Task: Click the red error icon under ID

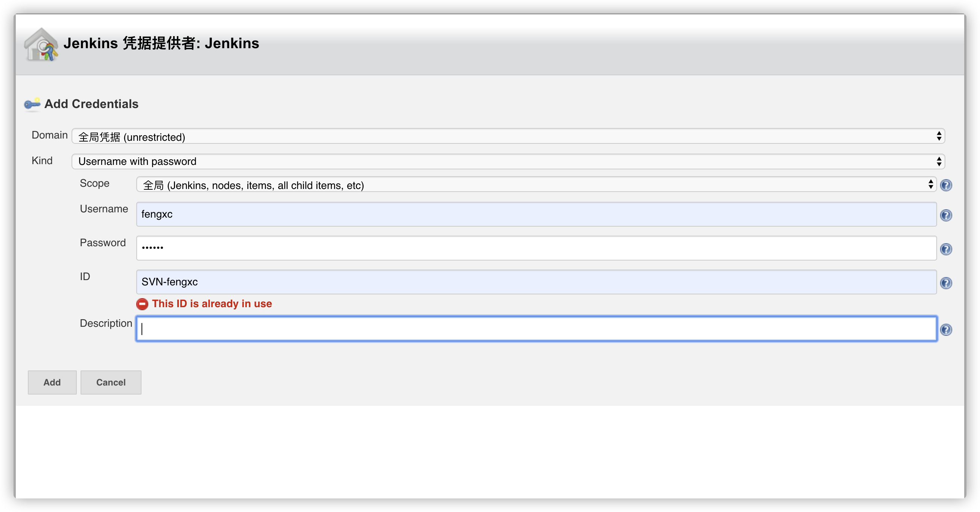Action: pos(142,304)
